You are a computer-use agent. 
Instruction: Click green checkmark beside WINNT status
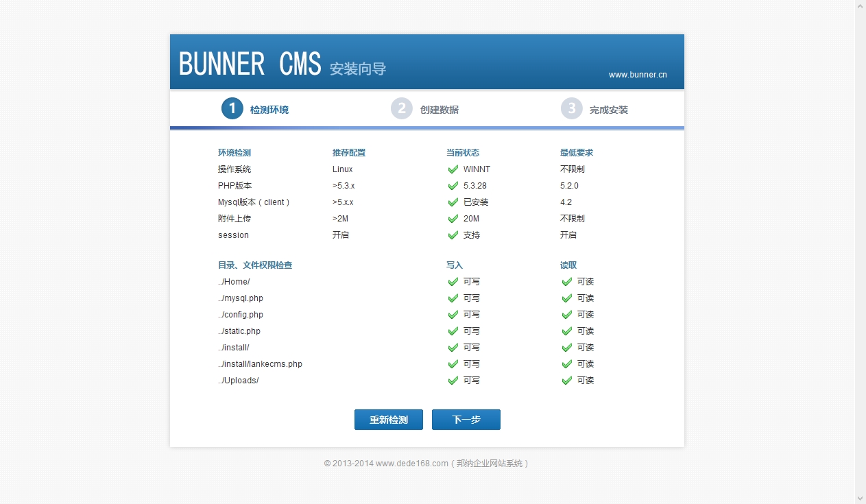[453, 169]
